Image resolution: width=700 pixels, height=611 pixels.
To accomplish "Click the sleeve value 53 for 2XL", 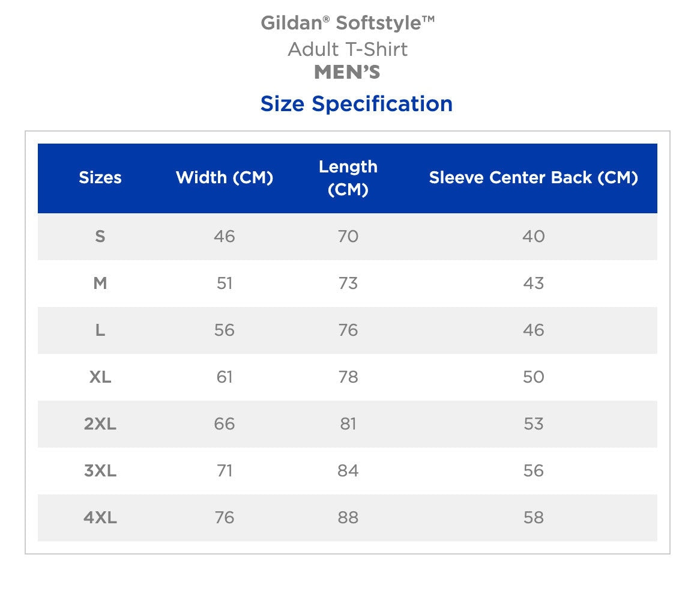I will pyautogui.click(x=533, y=424).
